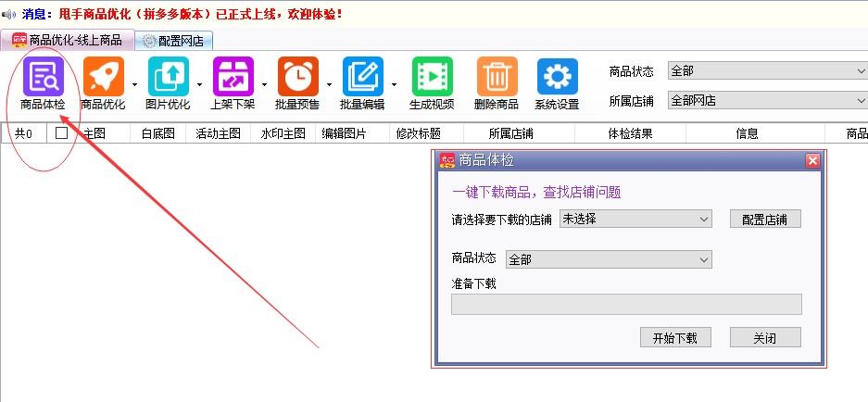Expand the 批量编辑 dropdown arrow
Viewport: 868px width, 402px height.
coord(394,84)
